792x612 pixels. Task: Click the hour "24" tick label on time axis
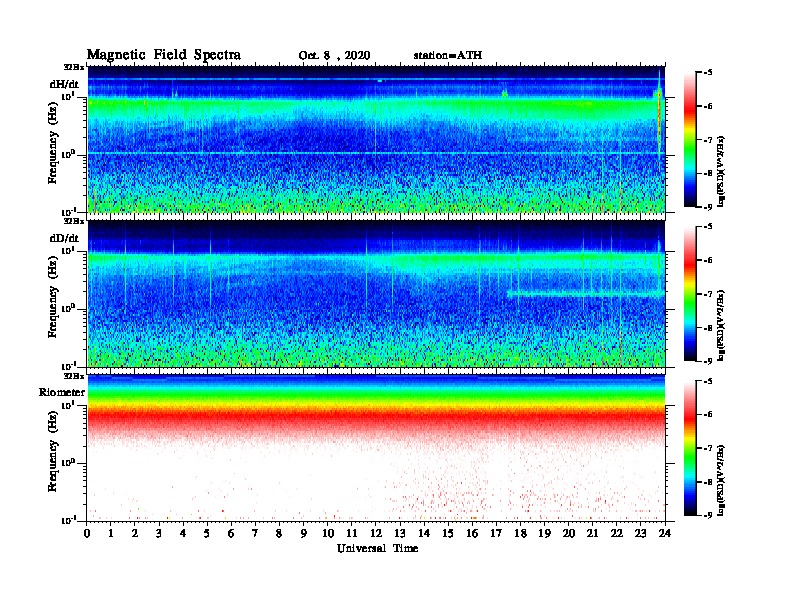[x=665, y=533]
